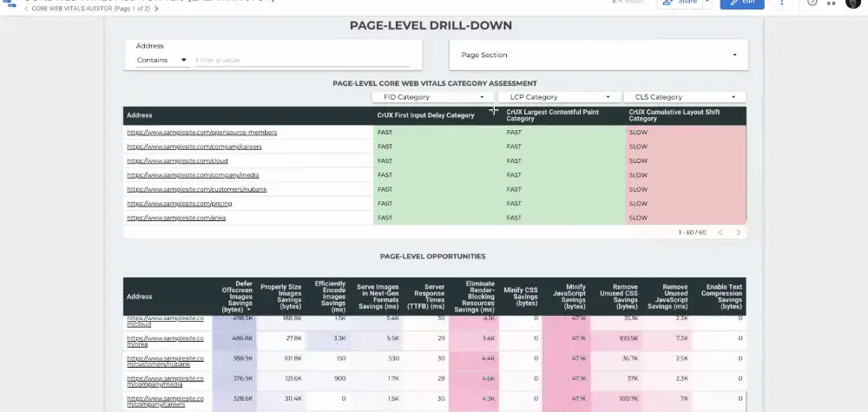868x412 pixels.
Task: Sort by Remove Unused JavaScript Savings column
Action: pyautogui.click(x=667, y=297)
